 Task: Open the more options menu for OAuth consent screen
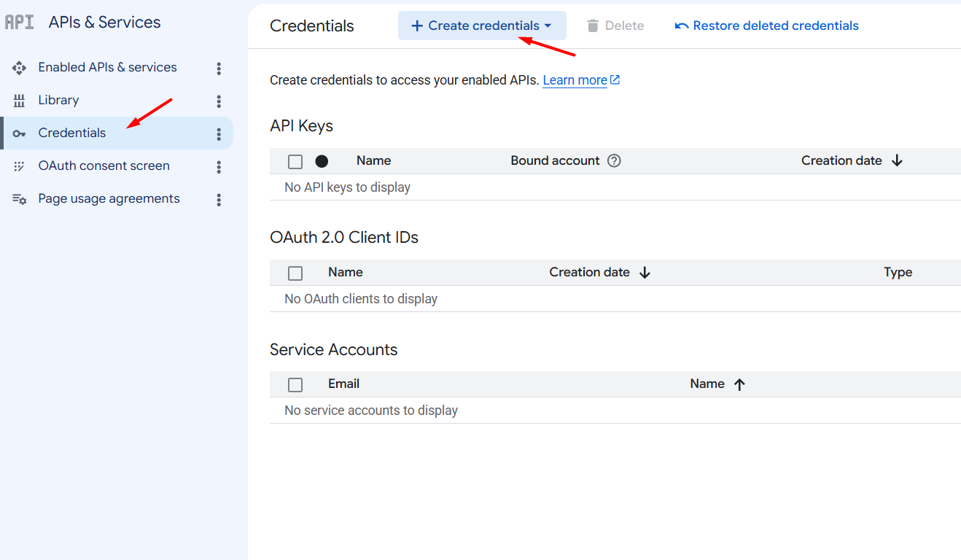point(219,167)
